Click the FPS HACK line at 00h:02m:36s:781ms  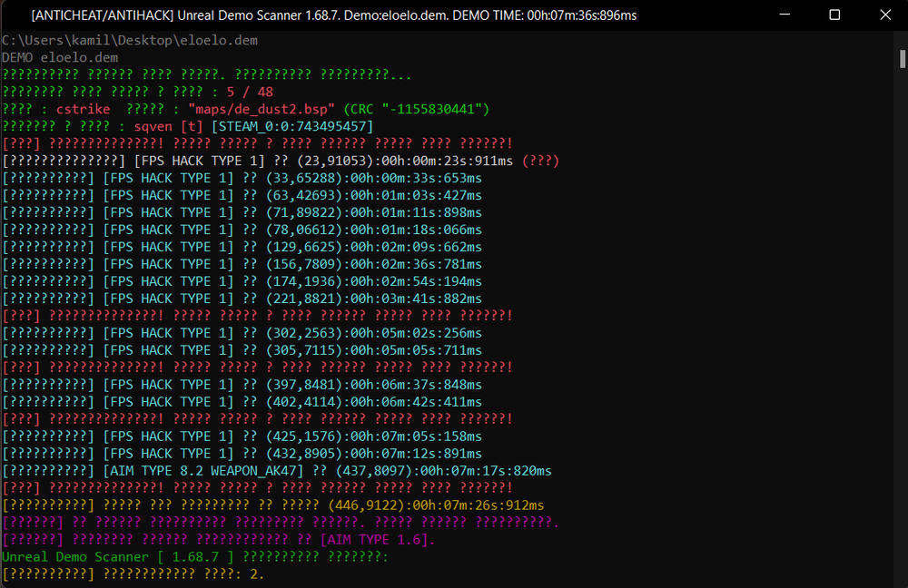(x=242, y=264)
